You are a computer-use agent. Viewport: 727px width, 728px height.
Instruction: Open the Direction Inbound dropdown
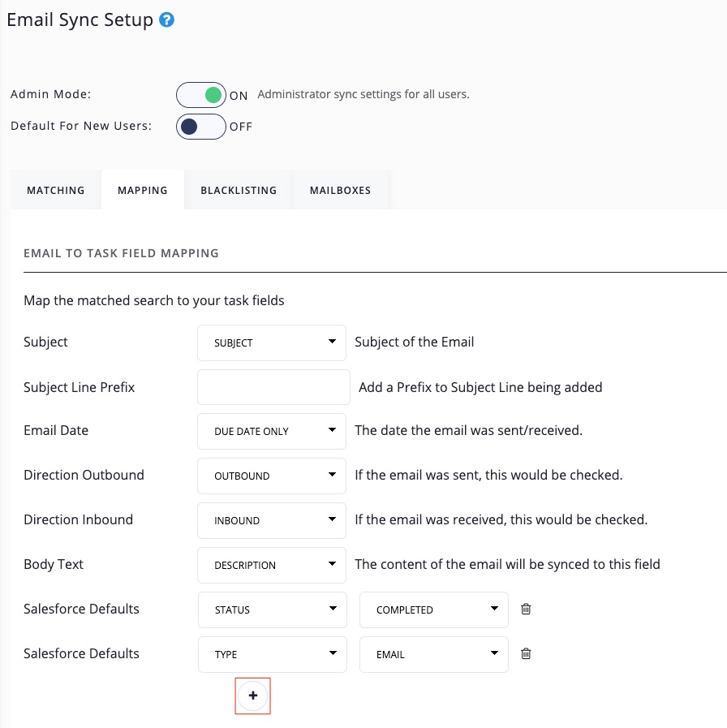coord(271,520)
